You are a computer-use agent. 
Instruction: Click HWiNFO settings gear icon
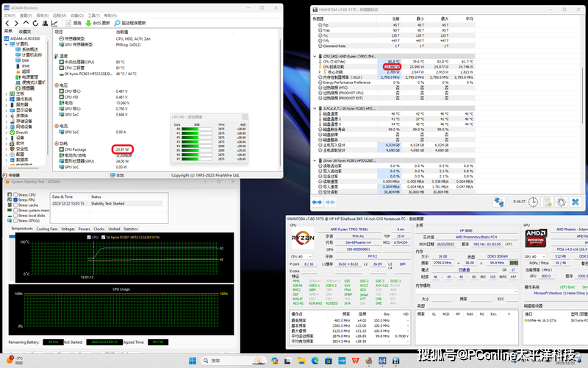click(x=561, y=202)
